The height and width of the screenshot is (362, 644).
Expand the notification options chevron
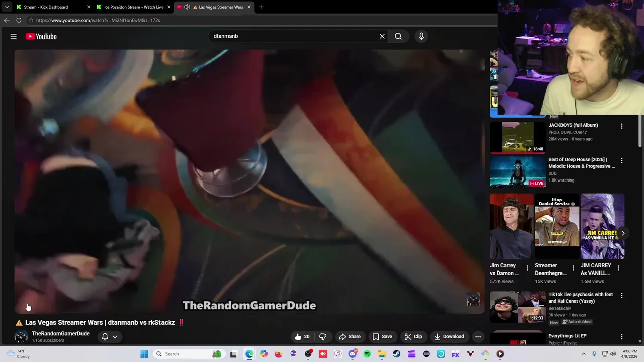tap(115, 337)
